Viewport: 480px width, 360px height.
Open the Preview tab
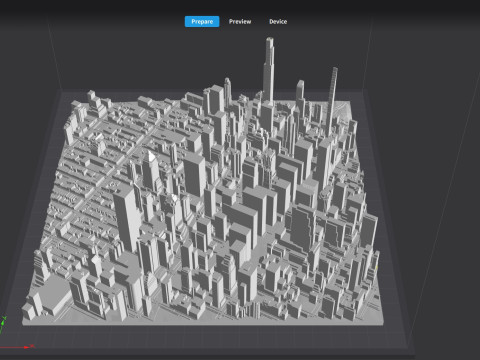coord(240,22)
